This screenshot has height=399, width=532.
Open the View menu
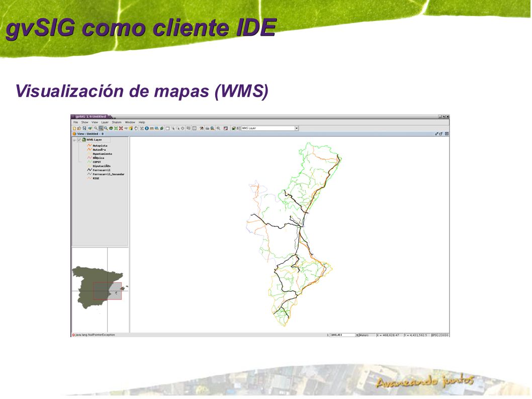point(95,122)
